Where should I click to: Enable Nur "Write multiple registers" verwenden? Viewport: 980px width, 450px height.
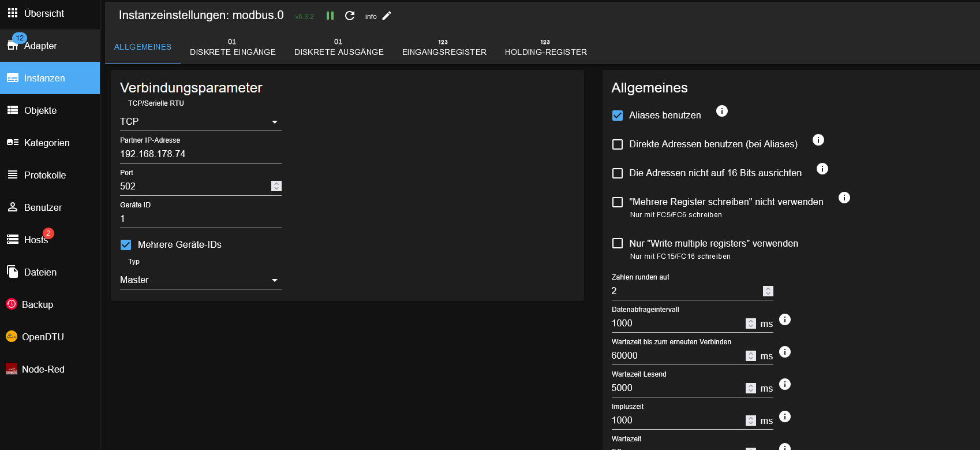coord(618,243)
